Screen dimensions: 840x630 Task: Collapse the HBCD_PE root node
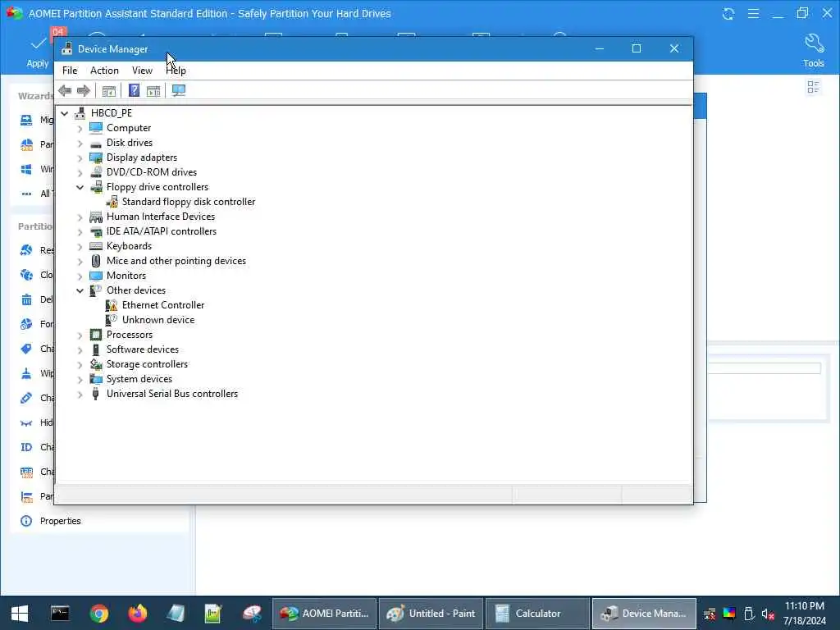(x=65, y=113)
